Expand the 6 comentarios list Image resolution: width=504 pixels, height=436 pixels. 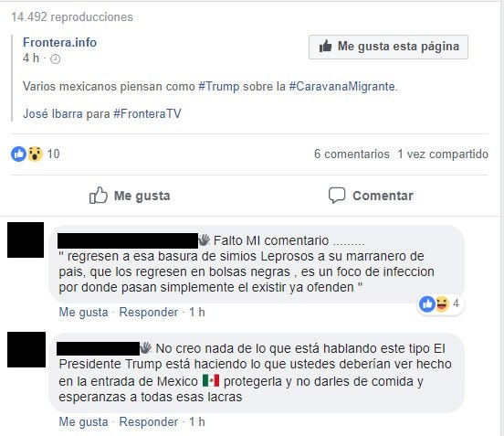pos(352,154)
